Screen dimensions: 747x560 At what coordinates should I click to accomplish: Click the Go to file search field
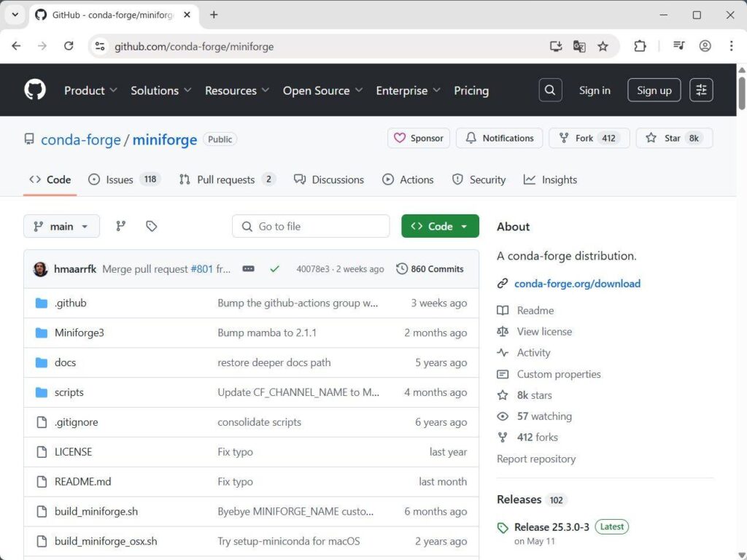311,226
